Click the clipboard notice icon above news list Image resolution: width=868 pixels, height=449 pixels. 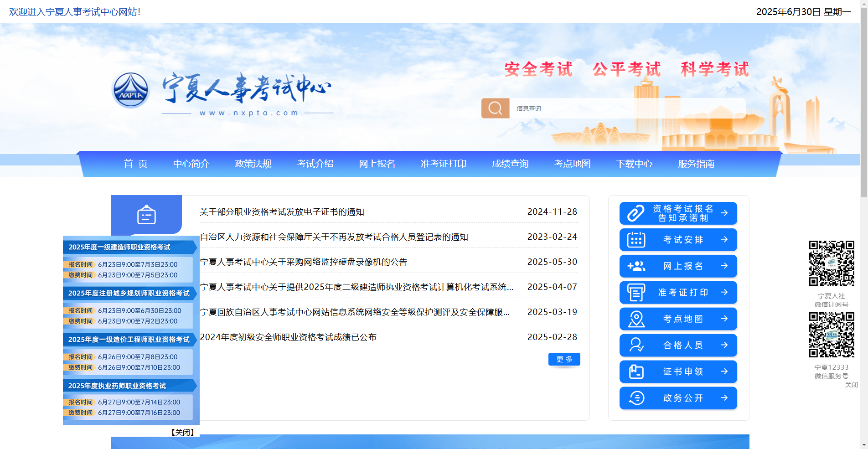(x=146, y=215)
